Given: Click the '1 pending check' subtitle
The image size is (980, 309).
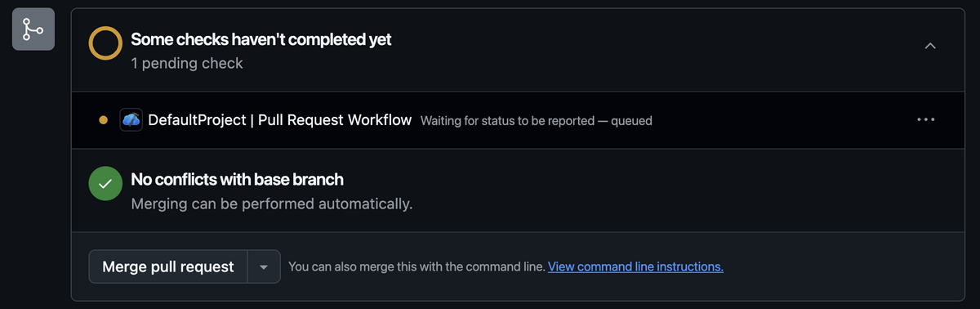Looking at the screenshot, I should click(187, 63).
